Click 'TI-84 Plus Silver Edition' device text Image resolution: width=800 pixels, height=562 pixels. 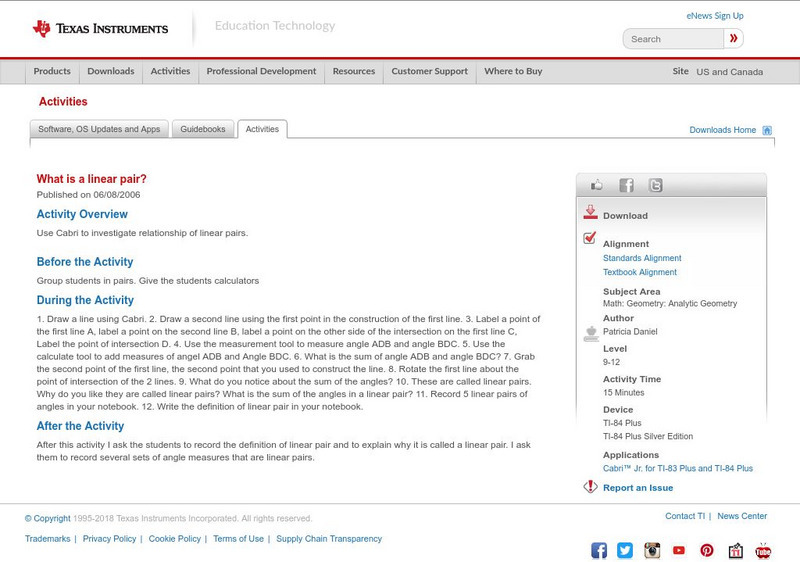(648, 437)
